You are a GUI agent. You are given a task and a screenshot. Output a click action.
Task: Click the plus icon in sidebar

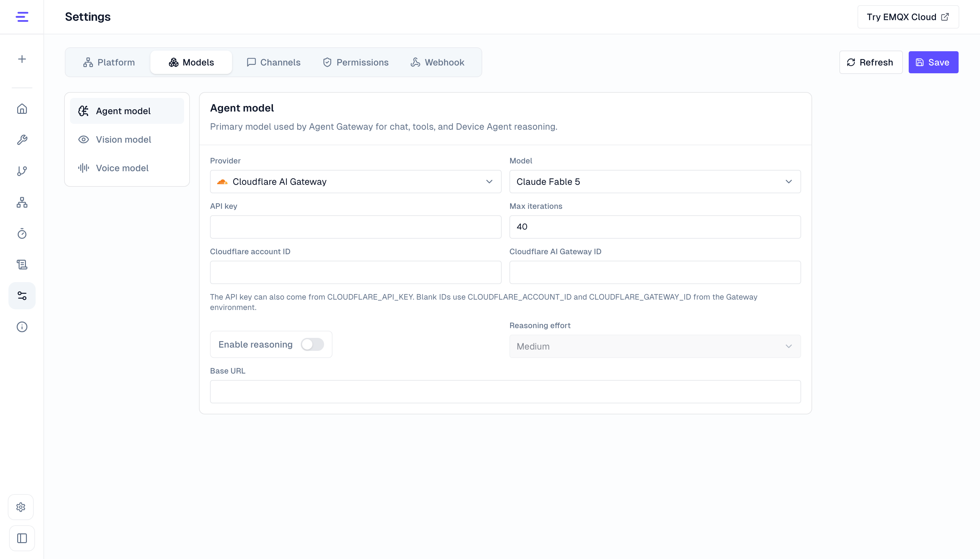point(22,59)
